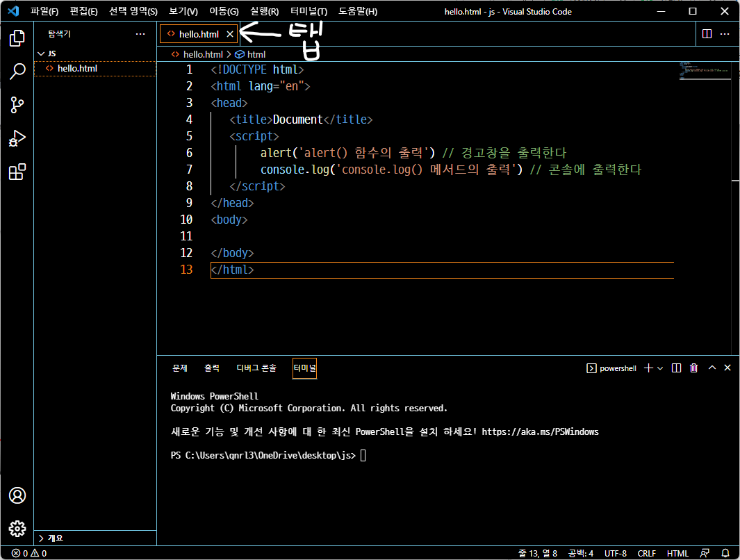
Task: Open the 이동(G) menu
Action: coord(224,11)
